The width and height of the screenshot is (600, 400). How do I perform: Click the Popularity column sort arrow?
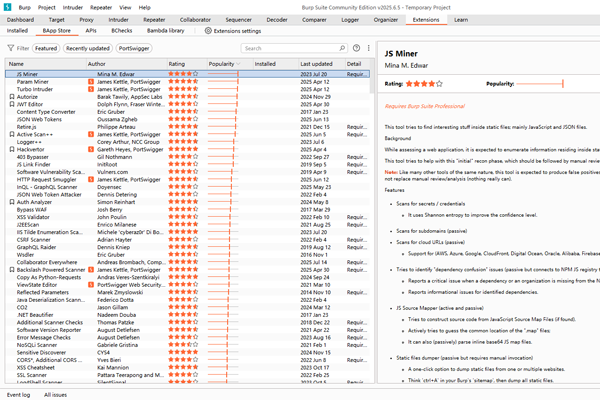pyautogui.click(x=238, y=64)
